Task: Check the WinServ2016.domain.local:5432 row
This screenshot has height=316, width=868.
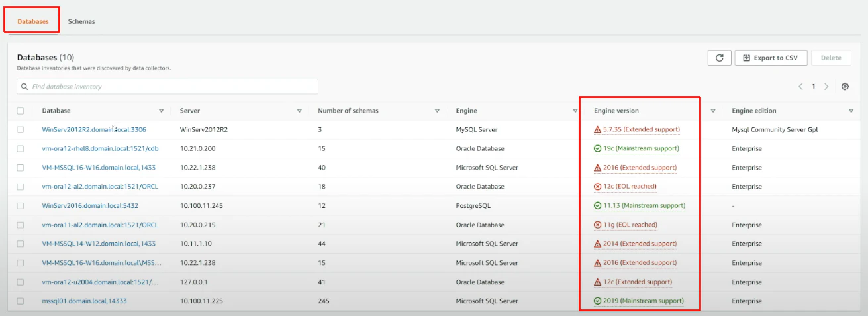Action: (x=20, y=205)
